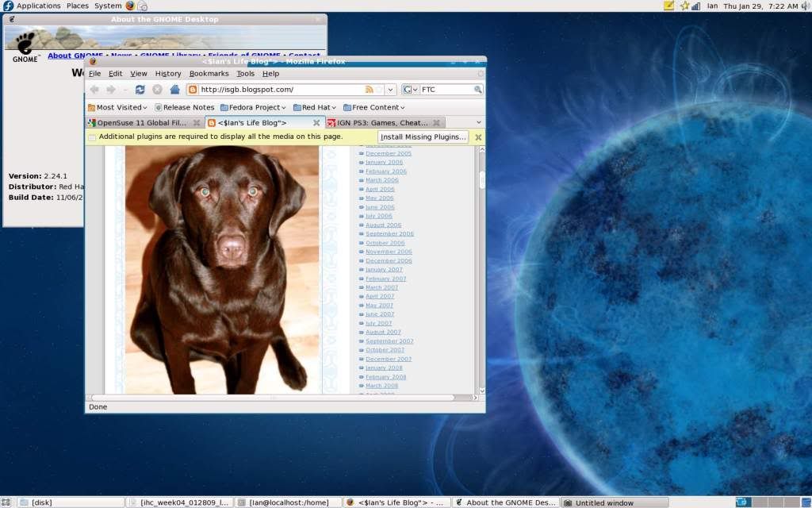Expand the Red Hat bookmarks folder
This screenshot has width=812, height=508.
coord(315,107)
